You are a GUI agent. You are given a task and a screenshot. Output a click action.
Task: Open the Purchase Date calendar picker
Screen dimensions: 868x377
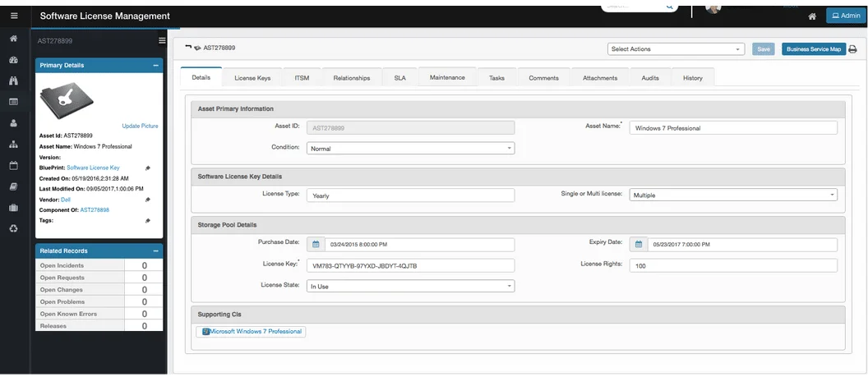316,244
